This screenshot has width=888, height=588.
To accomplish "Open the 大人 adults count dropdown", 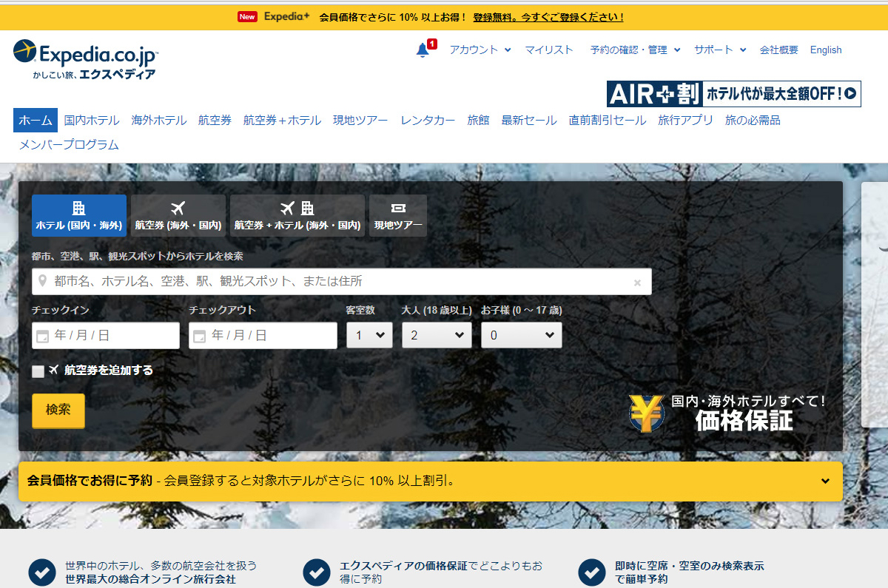I will coord(437,335).
